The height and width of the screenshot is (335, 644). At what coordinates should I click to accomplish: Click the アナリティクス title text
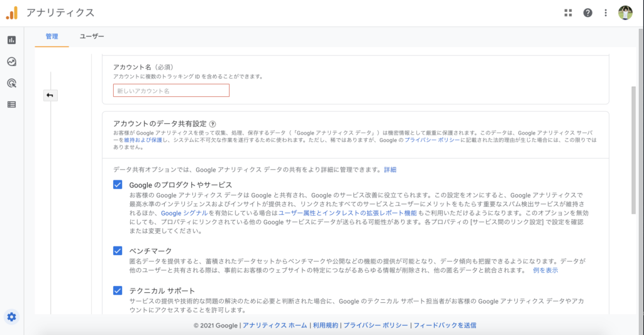(60, 13)
